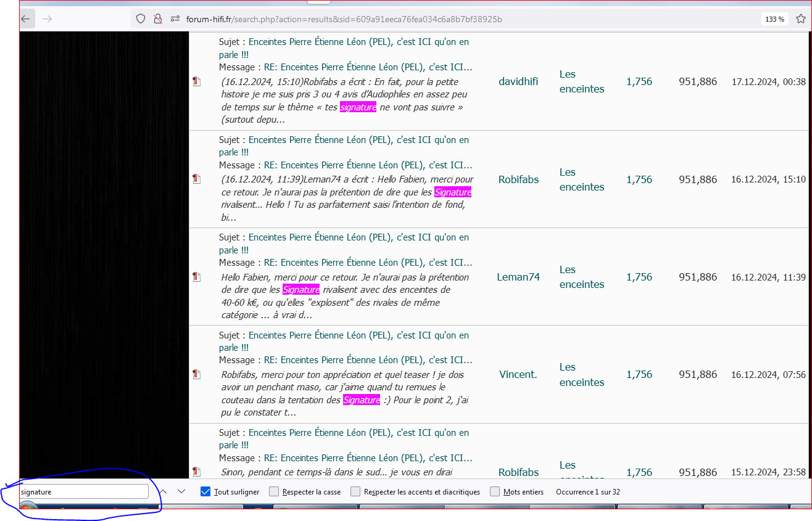This screenshot has height=521, width=812.
Task: Open the Vincent. user profile link
Action: (x=518, y=374)
